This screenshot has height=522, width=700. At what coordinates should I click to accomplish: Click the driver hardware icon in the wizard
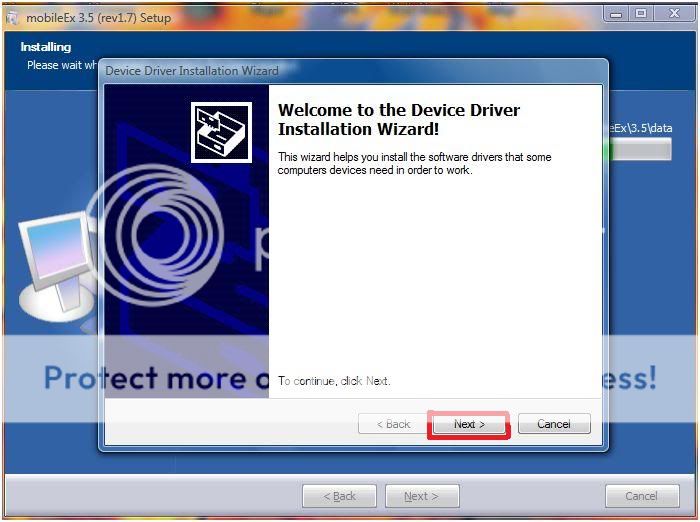click(x=221, y=133)
